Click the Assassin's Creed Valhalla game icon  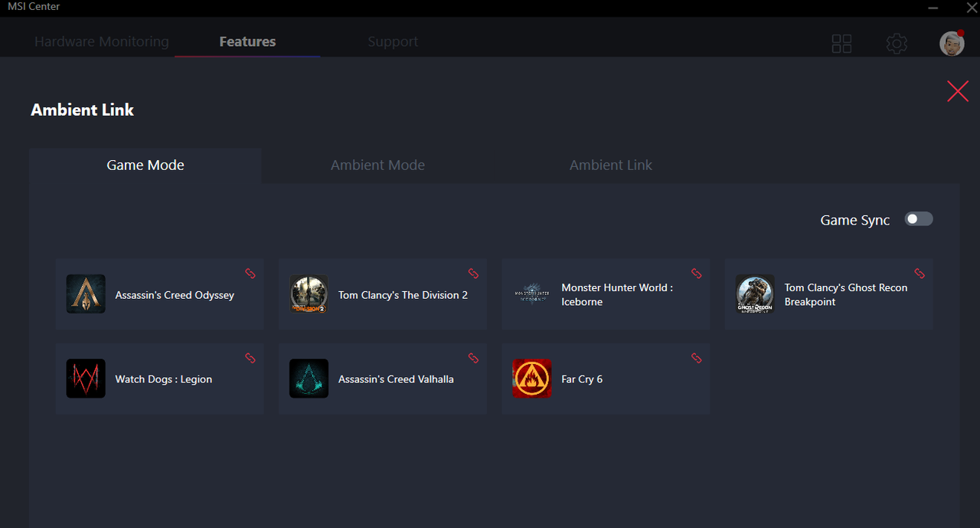(309, 379)
